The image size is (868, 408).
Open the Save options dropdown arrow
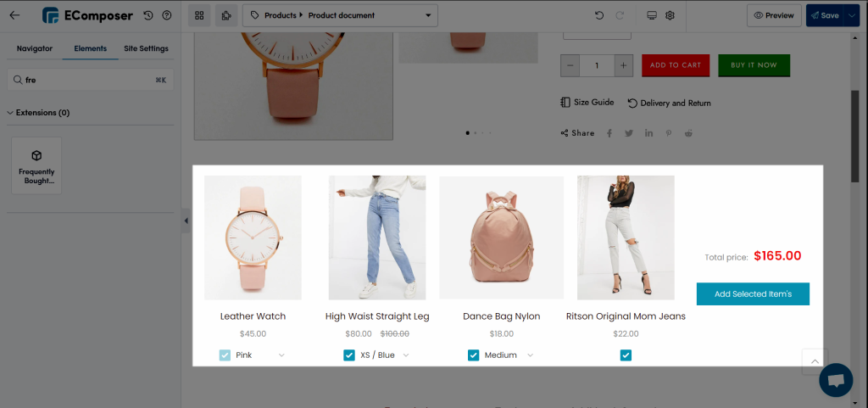pos(851,15)
